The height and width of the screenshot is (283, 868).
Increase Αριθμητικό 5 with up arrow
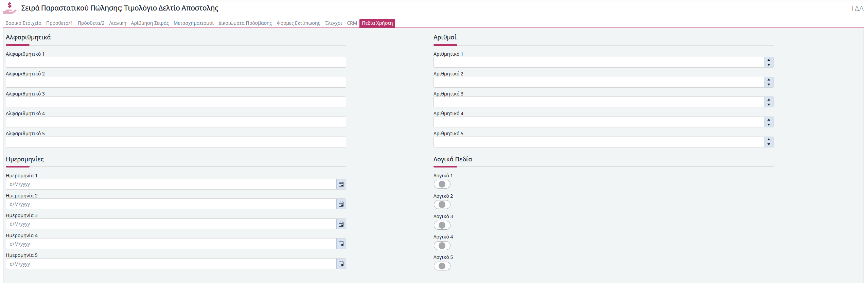tap(769, 140)
